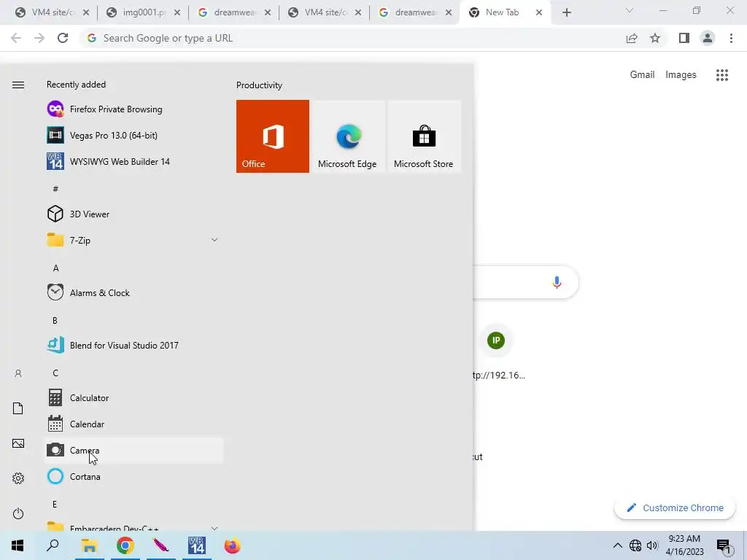Viewport: 747px width, 560px height.
Task: Share this page icon in address bar
Action: coord(632,38)
